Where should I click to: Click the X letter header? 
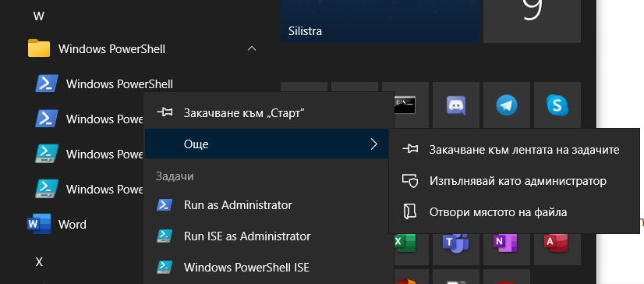(39, 262)
